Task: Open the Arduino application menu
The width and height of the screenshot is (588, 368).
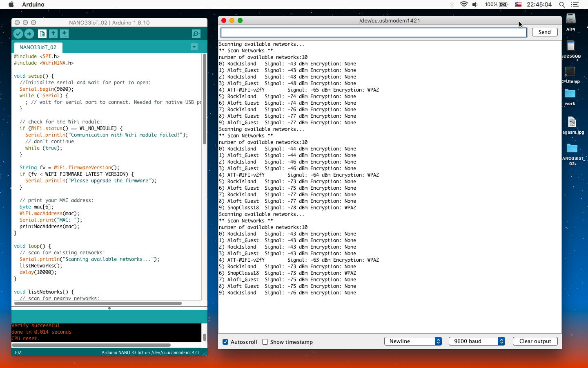Action: [33, 4]
